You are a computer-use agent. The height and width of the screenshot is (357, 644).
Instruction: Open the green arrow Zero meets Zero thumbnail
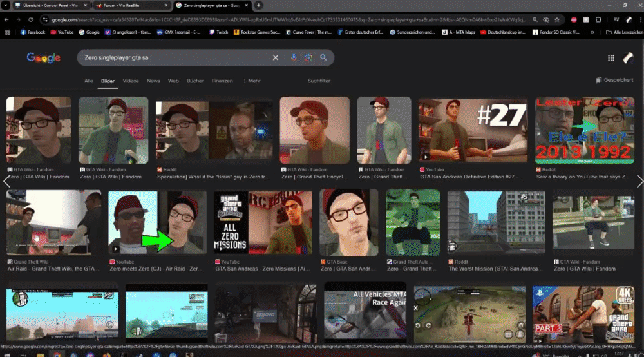tap(157, 222)
